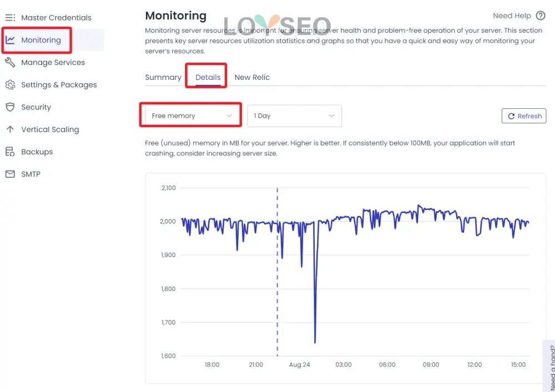The width and height of the screenshot is (555, 392).
Task: Expand the Free memory dropdown chevron
Action: pos(229,116)
